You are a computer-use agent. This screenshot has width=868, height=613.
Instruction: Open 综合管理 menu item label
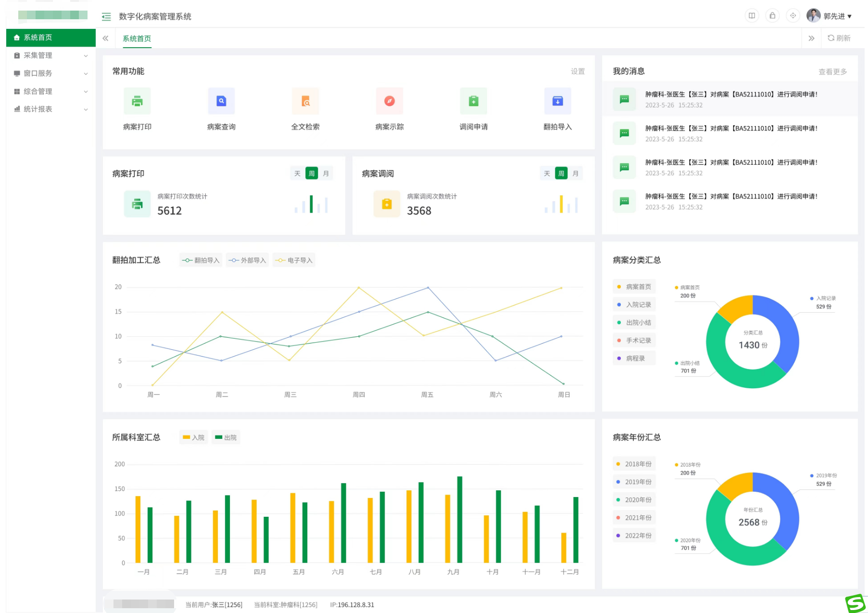[38, 91]
